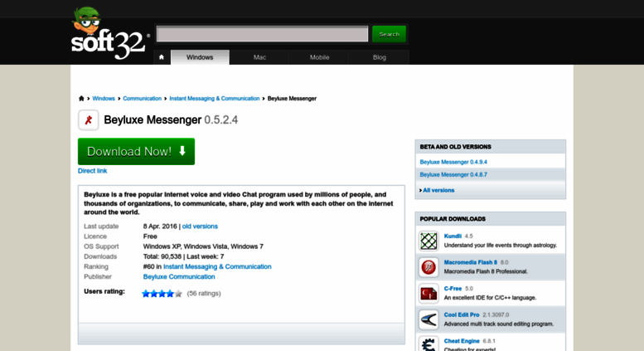Open Instant Messaging & Communication breadcrumb
Viewport: 644px width, 351px height.
pos(215,98)
